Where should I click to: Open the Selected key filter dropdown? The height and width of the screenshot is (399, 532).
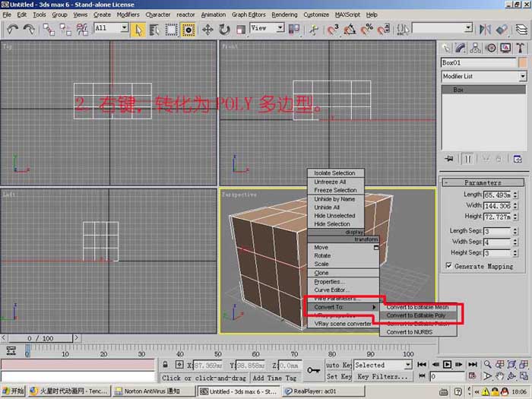tap(408, 365)
